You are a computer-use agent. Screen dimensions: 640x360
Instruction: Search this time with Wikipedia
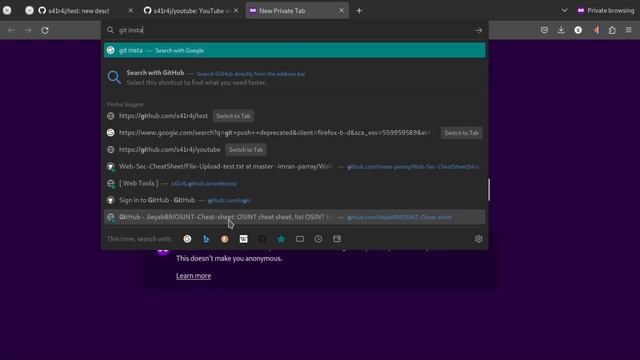point(244,239)
